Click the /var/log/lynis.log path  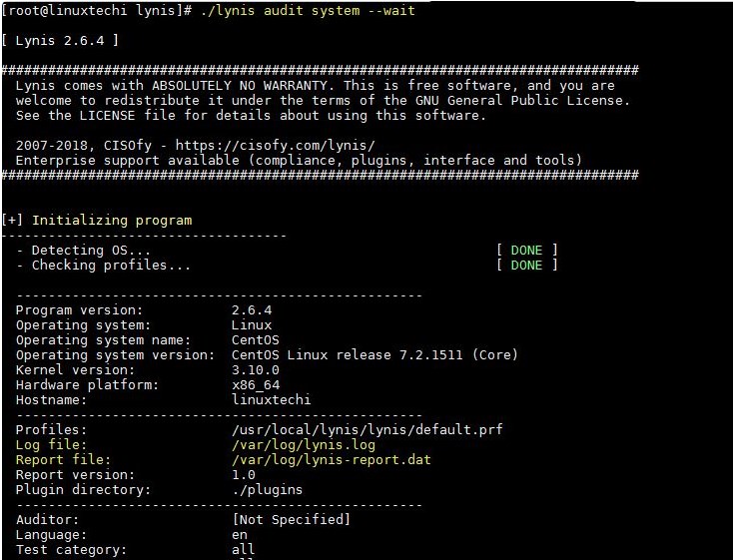point(303,444)
